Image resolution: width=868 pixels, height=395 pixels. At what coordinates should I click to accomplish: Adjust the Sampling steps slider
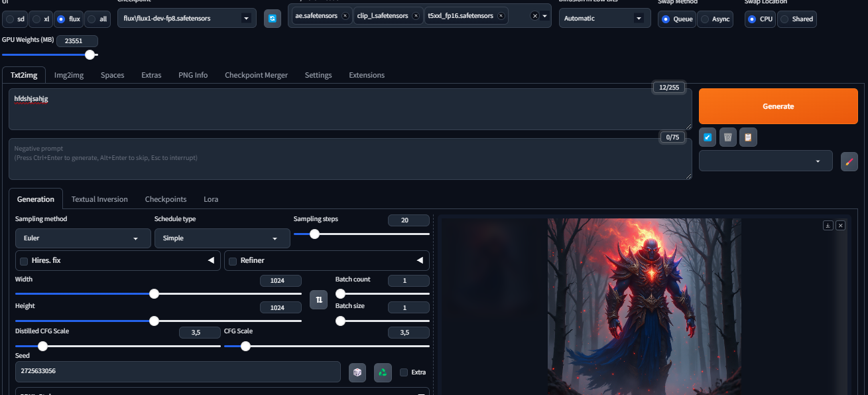[x=361, y=234]
